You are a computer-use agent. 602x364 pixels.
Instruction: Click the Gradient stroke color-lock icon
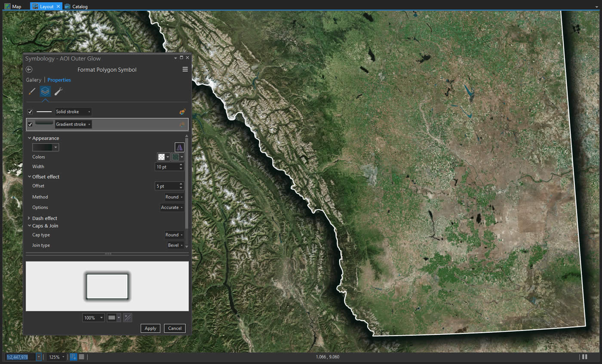(x=182, y=125)
